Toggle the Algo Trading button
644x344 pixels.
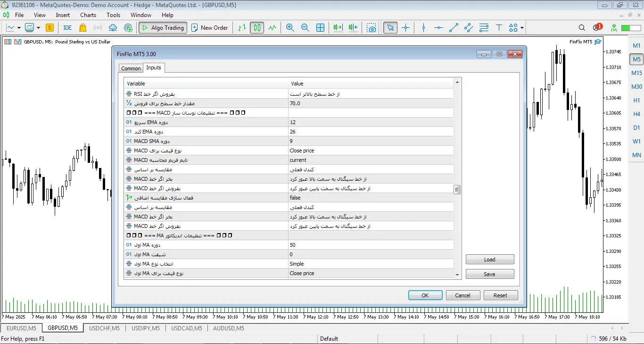pos(163,28)
